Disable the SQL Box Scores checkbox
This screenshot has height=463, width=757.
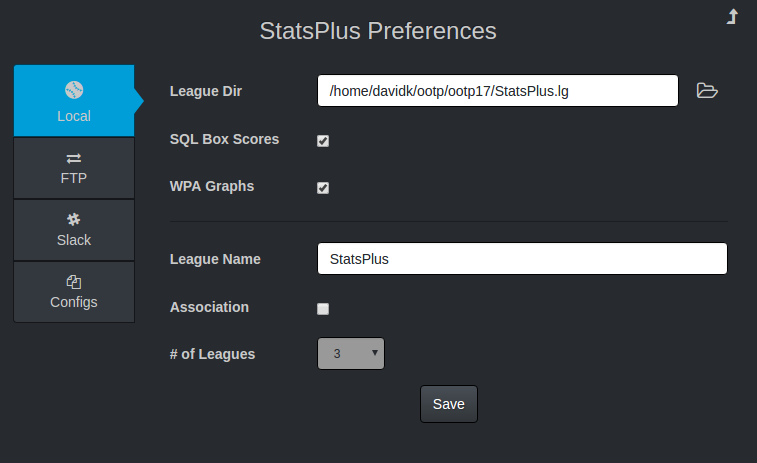tap(323, 141)
